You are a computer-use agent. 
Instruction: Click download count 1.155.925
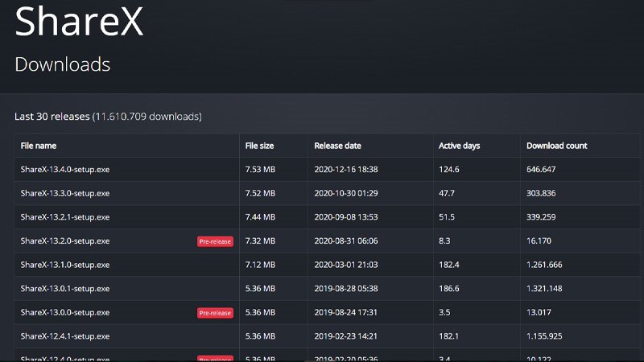(544, 336)
